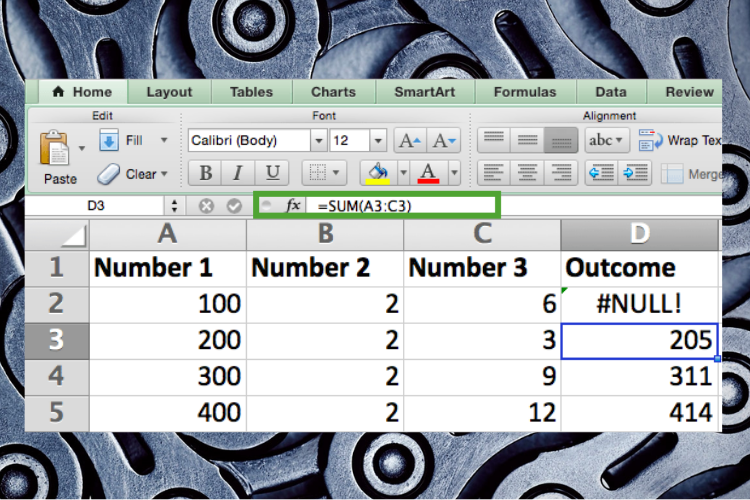Select middle vertical alignment icon
This screenshot has width=750, height=500.
[x=527, y=140]
